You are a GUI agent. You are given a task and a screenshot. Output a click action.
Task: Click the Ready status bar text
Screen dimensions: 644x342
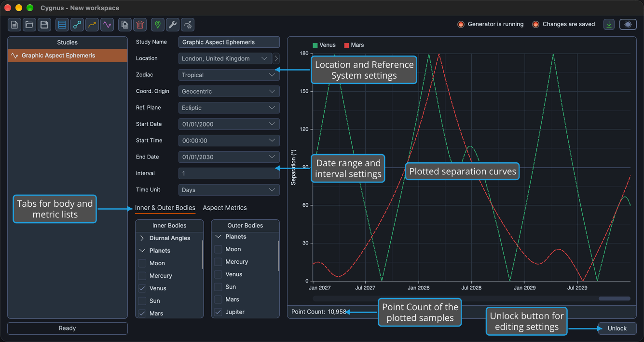pyautogui.click(x=68, y=328)
